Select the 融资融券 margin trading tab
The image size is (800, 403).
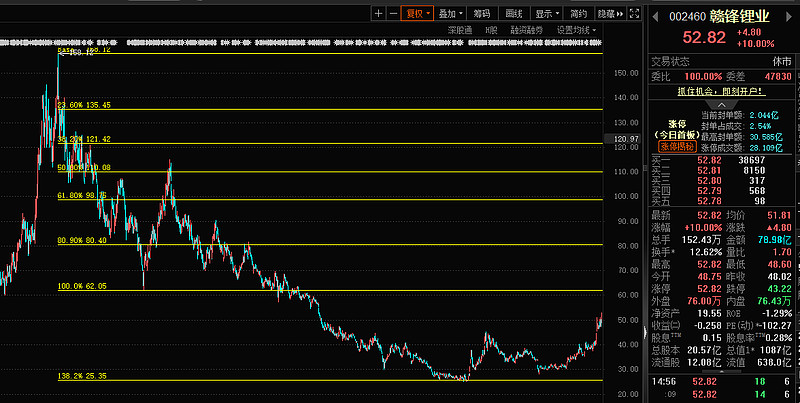tap(527, 31)
